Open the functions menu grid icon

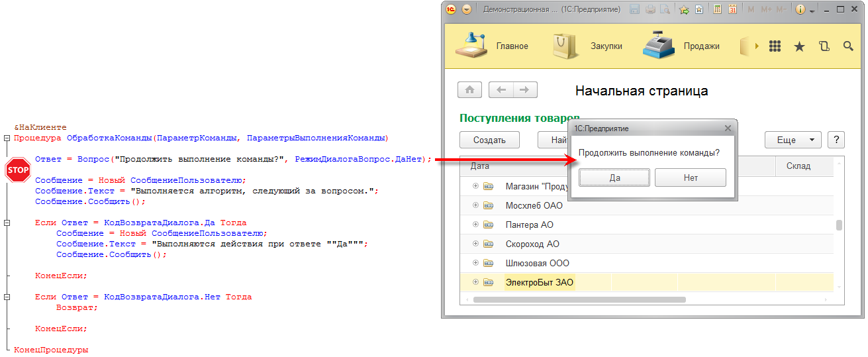point(775,46)
